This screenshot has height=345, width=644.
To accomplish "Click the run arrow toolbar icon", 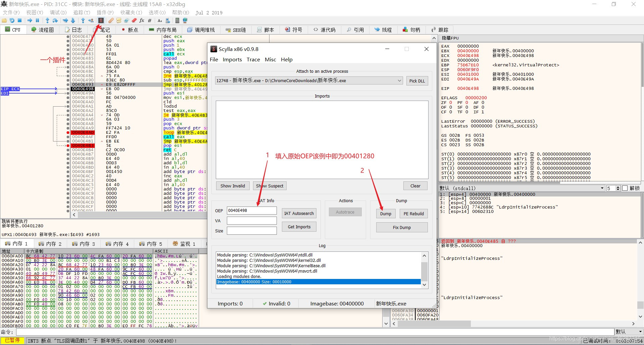I will 30,20.
